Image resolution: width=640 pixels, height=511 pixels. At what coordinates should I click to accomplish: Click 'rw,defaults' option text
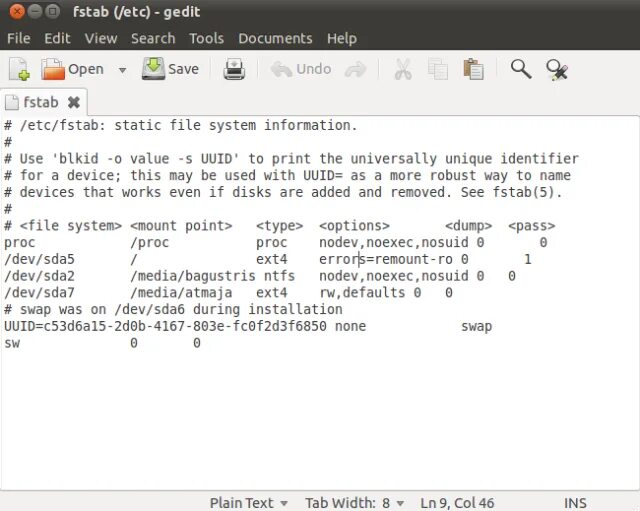362,293
